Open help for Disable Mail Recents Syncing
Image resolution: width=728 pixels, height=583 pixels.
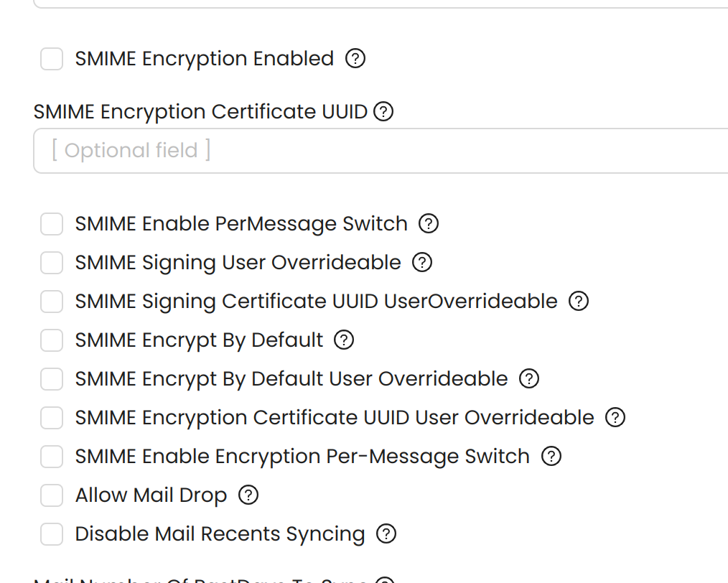pos(386,533)
